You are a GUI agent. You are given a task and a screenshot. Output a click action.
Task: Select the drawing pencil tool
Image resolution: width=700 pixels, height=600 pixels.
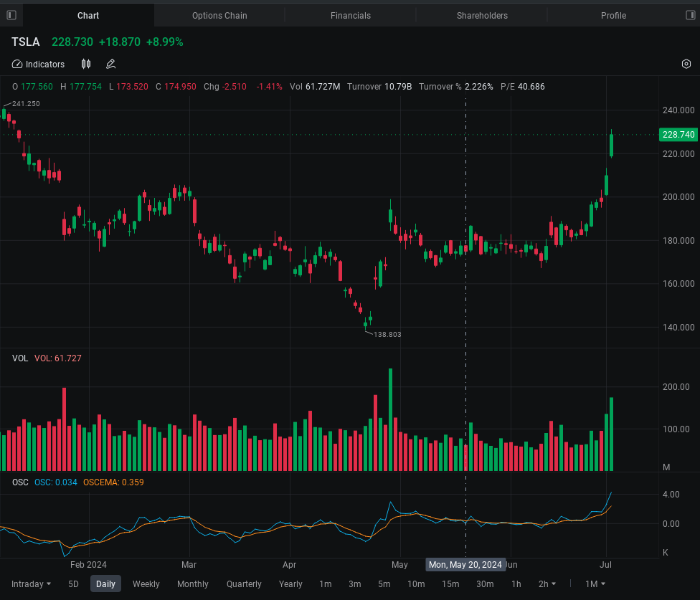[110, 65]
